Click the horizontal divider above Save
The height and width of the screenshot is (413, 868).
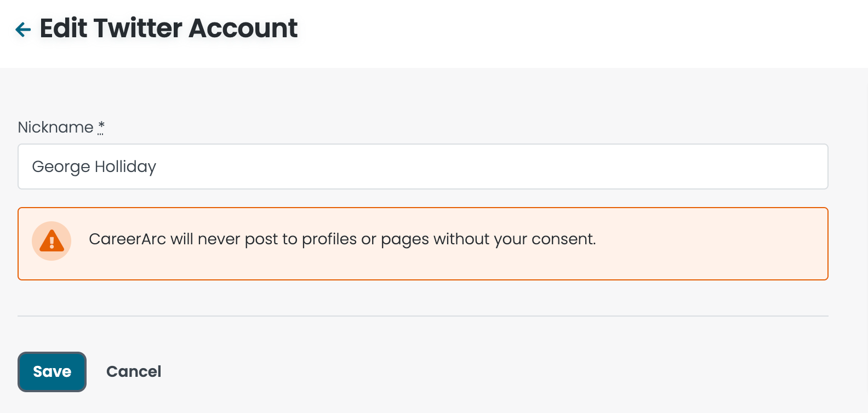pyautogui.click(x=423, y=316)
